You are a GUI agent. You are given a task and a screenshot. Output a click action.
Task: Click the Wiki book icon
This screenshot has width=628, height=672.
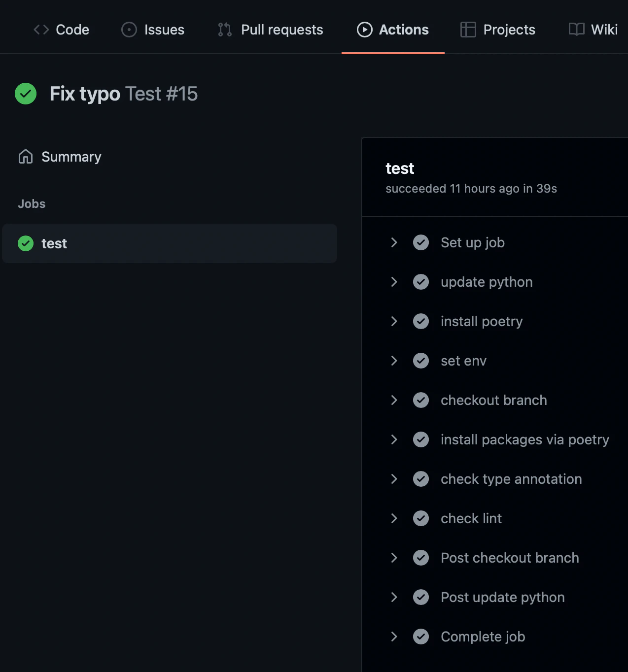coord(576,30)
